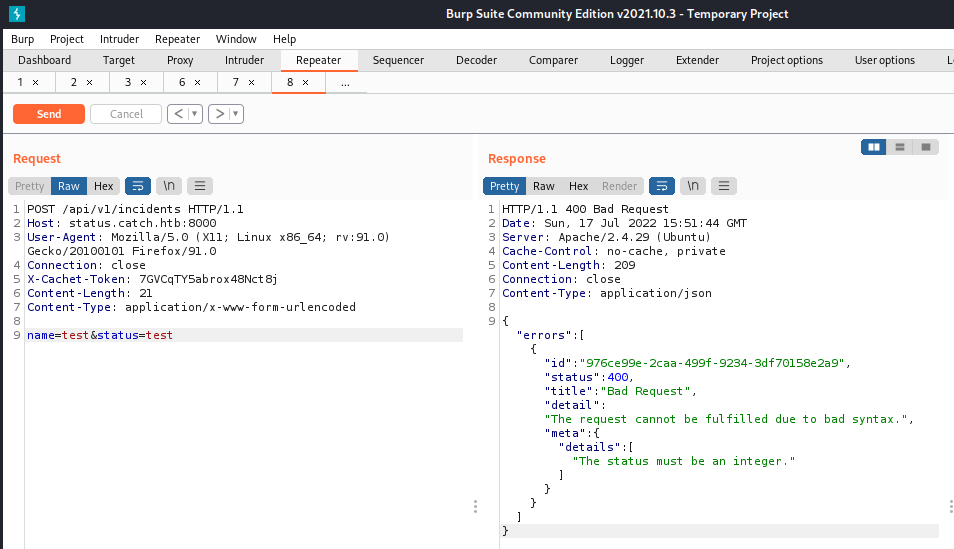Close Repeater tab 2
The image size is (954, 549).
(89, 82)
